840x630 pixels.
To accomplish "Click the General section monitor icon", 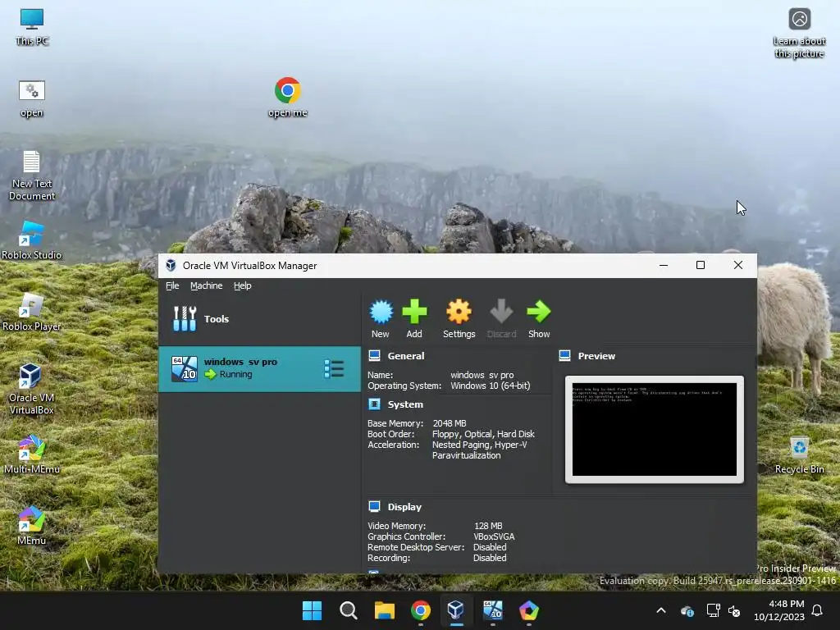I will pyautogui.click(x=374, y=356).
